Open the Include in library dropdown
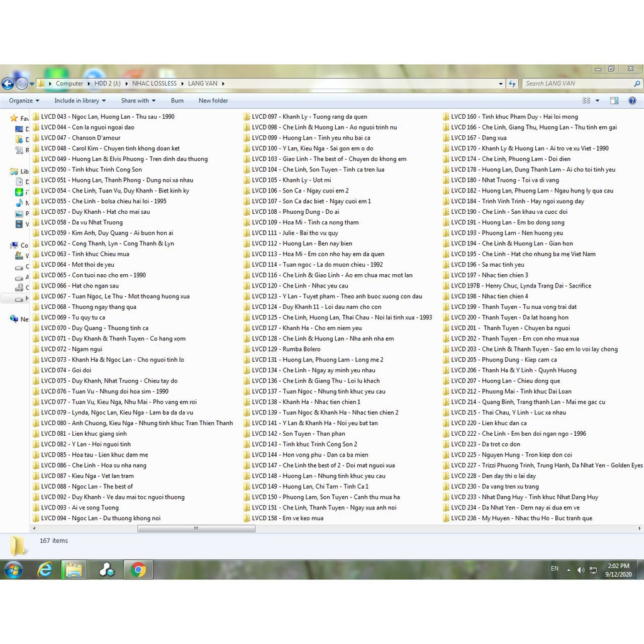 [80, 101]
